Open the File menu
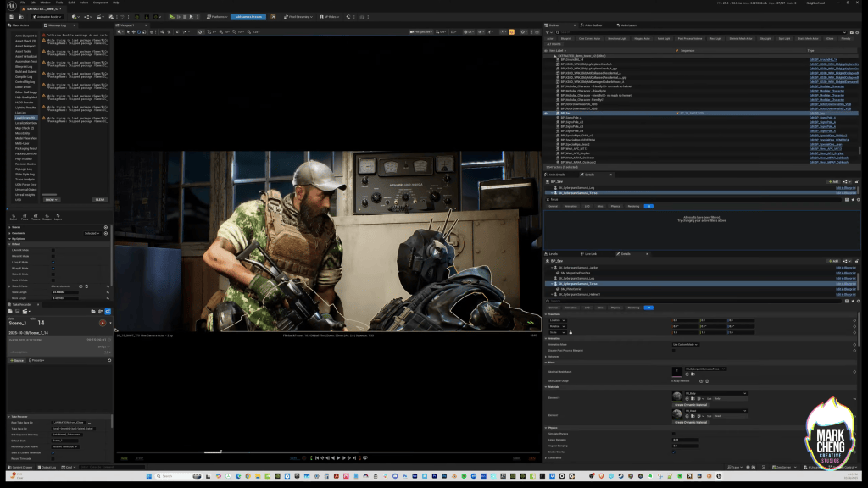Image resolution: width=868 pixels, height=488 pixels. [x=23, y=3]
